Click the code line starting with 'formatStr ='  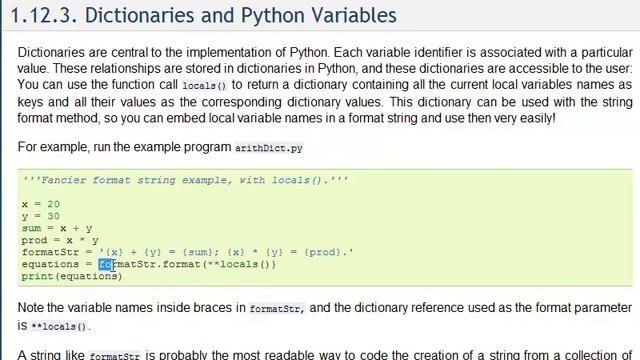tap(188, 252)
